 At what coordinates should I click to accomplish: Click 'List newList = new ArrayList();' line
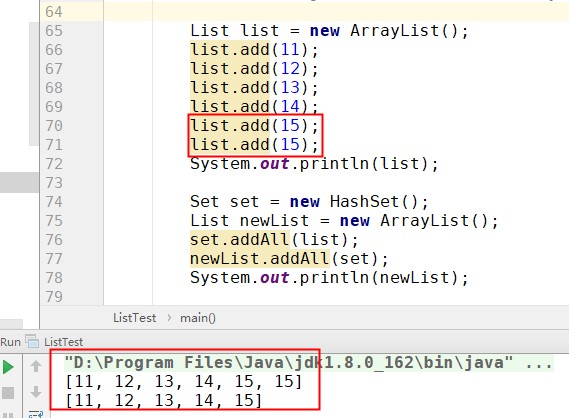(x=344, y=221)
